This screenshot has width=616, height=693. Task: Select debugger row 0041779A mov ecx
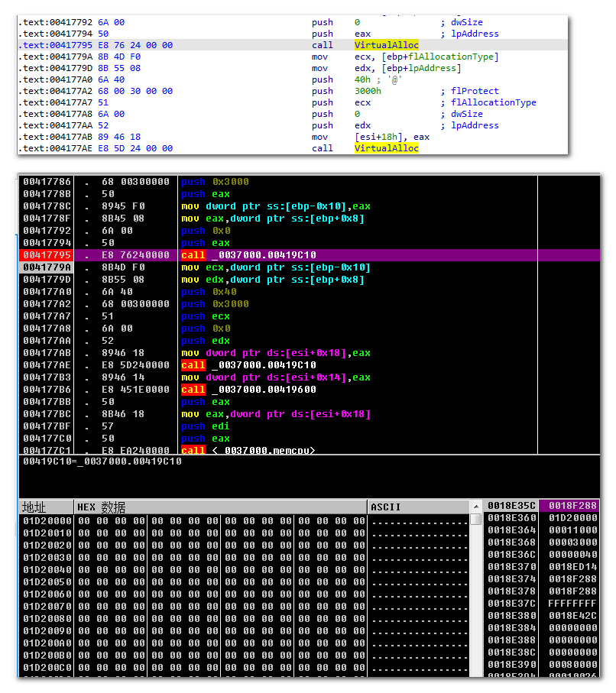coord(309,267)
